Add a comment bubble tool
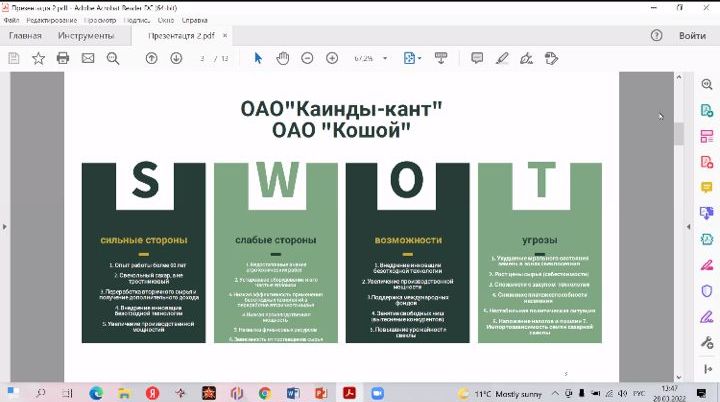 [477, 58]
